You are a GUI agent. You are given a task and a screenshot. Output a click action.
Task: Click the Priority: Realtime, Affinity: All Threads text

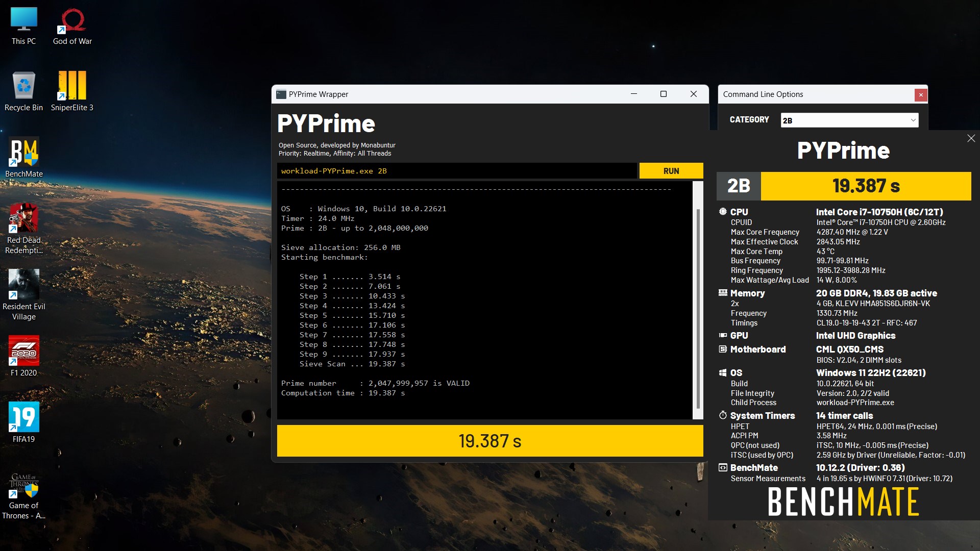tap(335, 154)
